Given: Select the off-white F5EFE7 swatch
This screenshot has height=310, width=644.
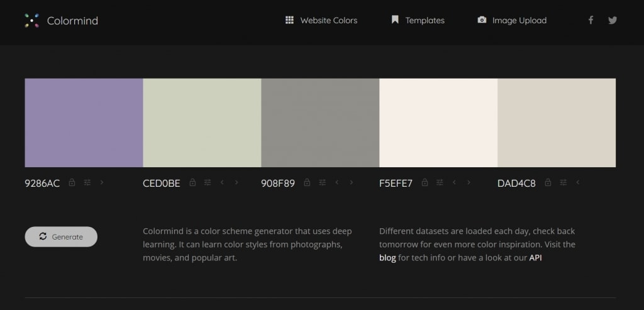Looking at the screenshot, I should [x=438, y=123].
